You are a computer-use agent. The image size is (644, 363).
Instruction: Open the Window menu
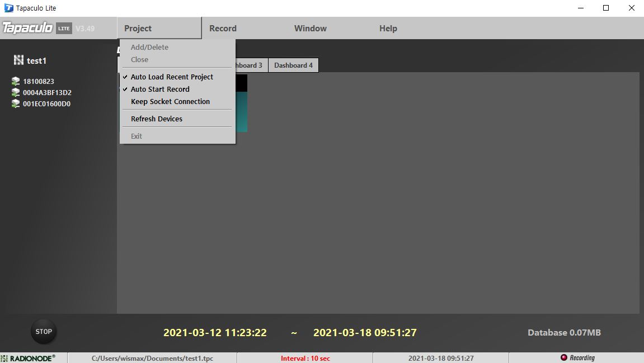[x=311, y=29]
